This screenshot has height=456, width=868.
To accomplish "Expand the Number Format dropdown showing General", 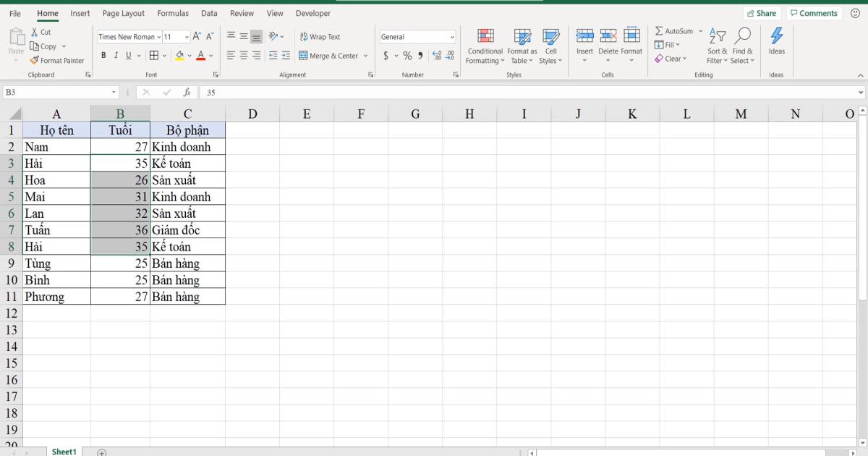I will [451, 36].
